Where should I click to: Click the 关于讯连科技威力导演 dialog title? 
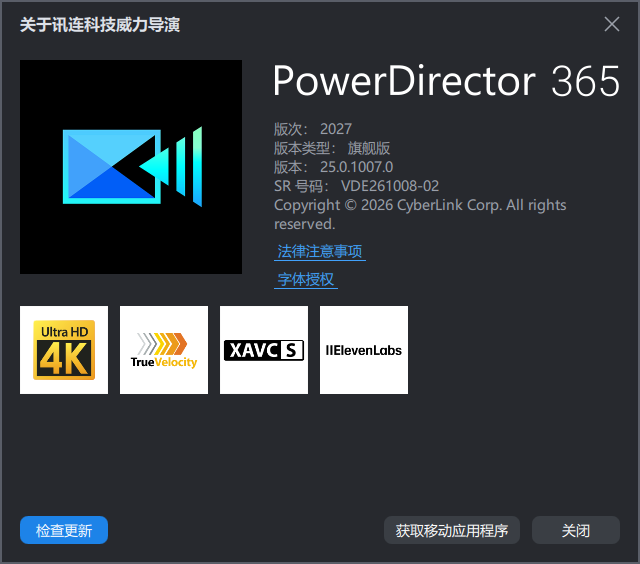pyautogui.click(x=100, y=24)
